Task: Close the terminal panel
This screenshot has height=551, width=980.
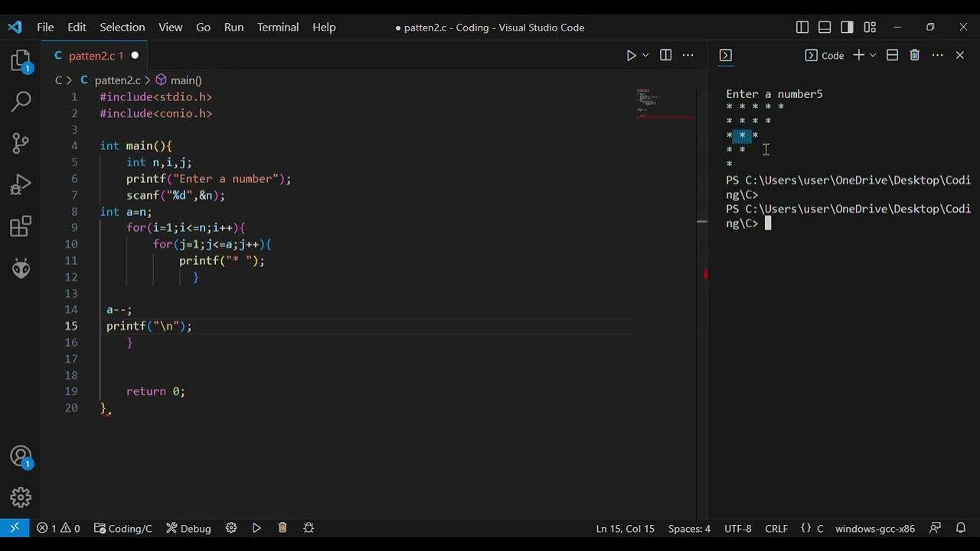Action: click(959, 55)
